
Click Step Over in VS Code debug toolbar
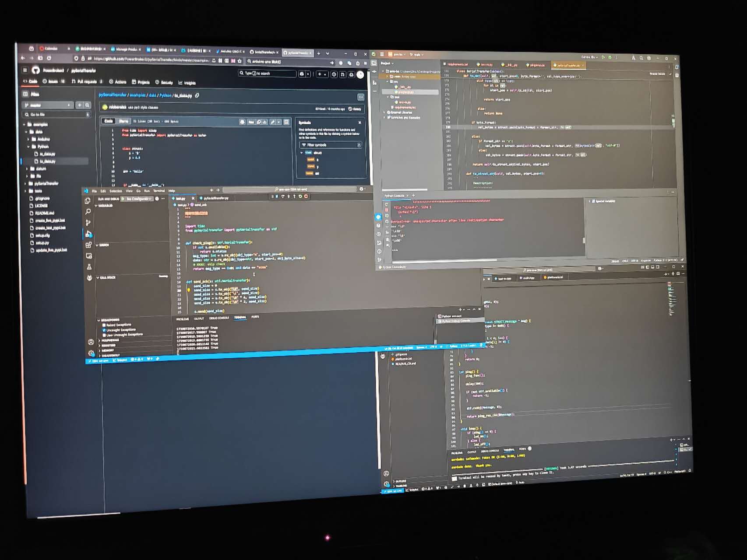coord(283,196)
